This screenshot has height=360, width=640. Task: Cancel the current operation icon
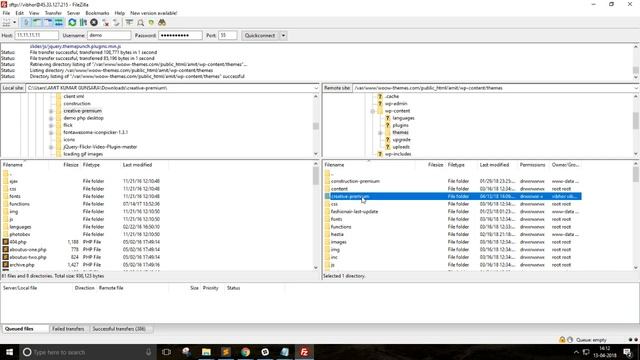[x=94, y=22]
